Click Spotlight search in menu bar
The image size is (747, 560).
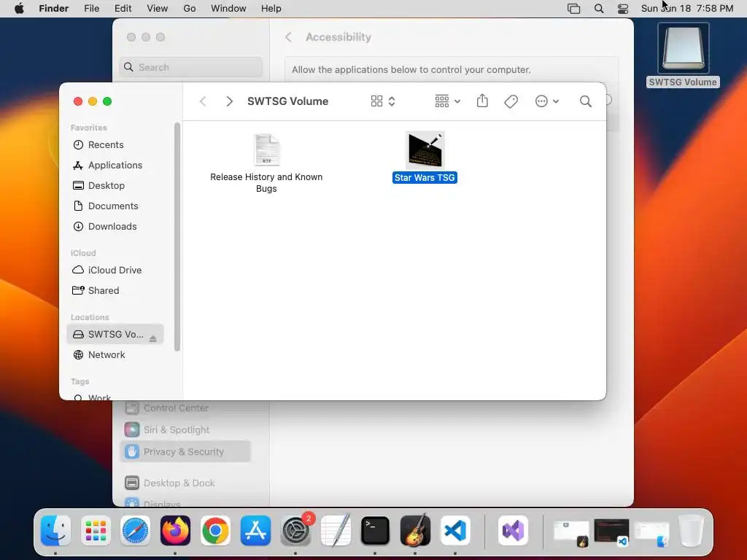(x=599, y=9)
